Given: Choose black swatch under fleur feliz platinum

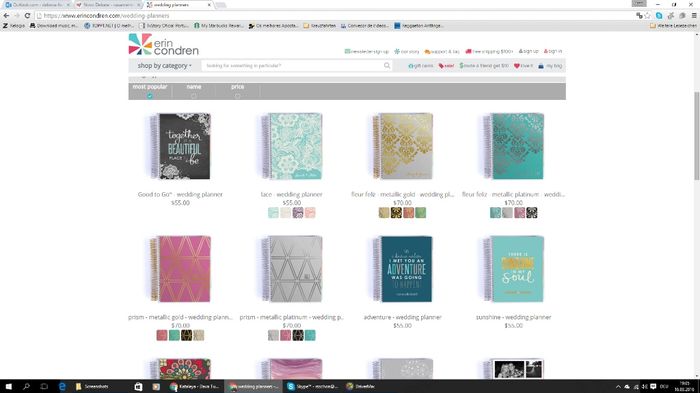Looking at the screenshot, I should [532, 213].
